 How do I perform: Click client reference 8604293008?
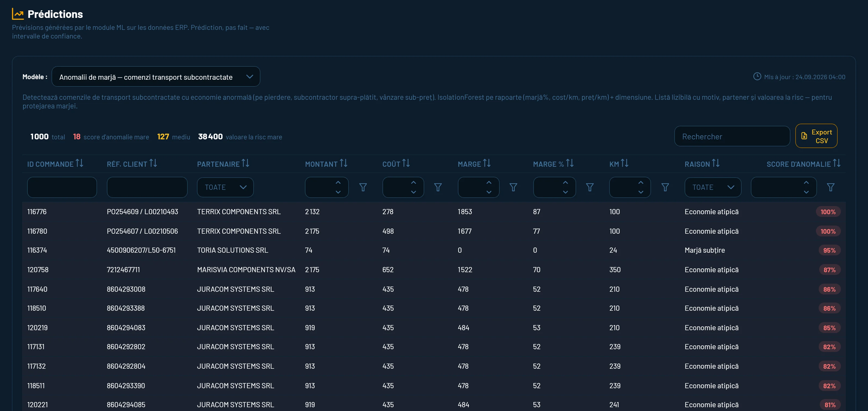click(x=126, y=289)
